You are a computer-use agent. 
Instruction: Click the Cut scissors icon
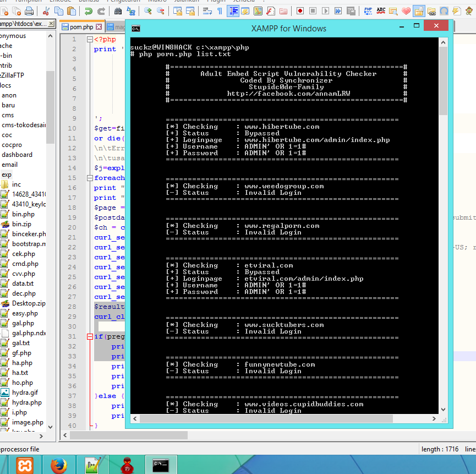pyautogui.click(x=46, y=12)
